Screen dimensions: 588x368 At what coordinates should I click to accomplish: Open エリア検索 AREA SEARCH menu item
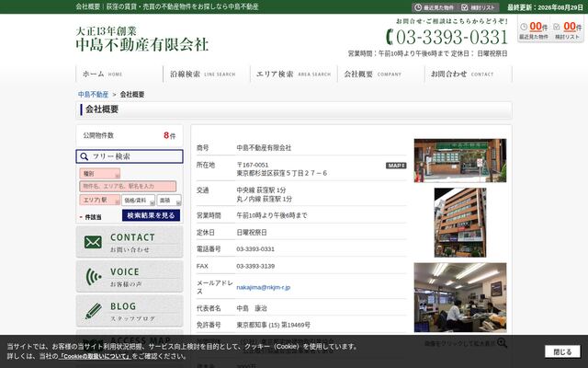(294, 74)
